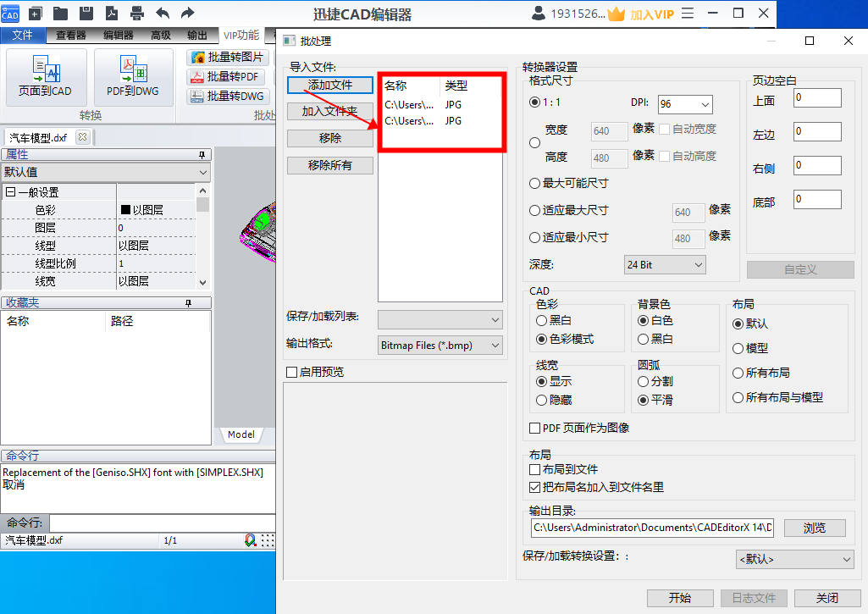Switch to the 编辑器 ribbon tab
Image resolution: width=868 pixels, height=614 pixels.
(118, 35)
